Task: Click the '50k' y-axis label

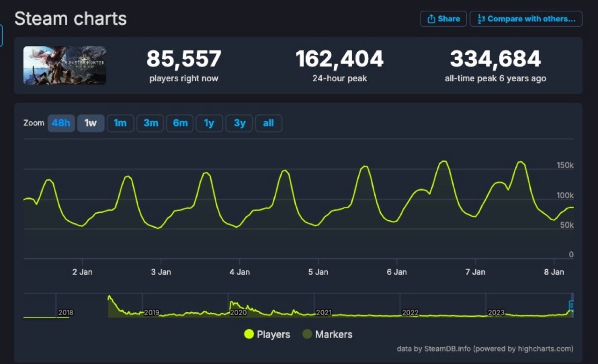Action: point(567,225)
